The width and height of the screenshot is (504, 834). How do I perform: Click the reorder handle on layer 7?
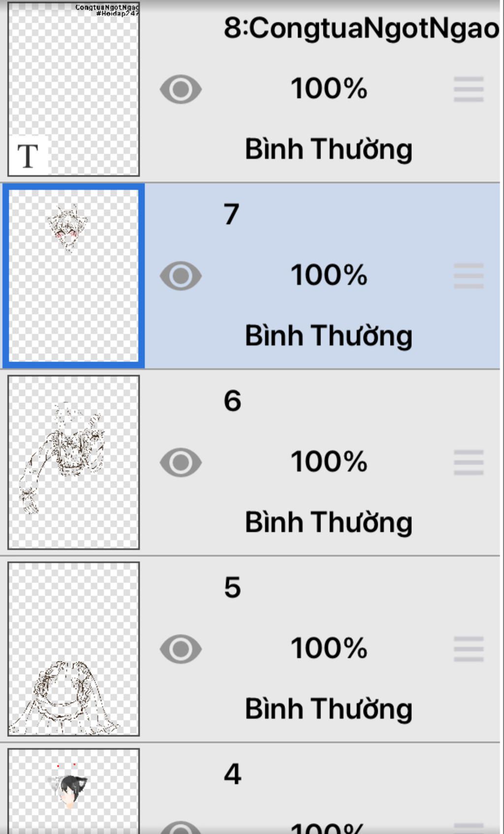click(469, 276)
